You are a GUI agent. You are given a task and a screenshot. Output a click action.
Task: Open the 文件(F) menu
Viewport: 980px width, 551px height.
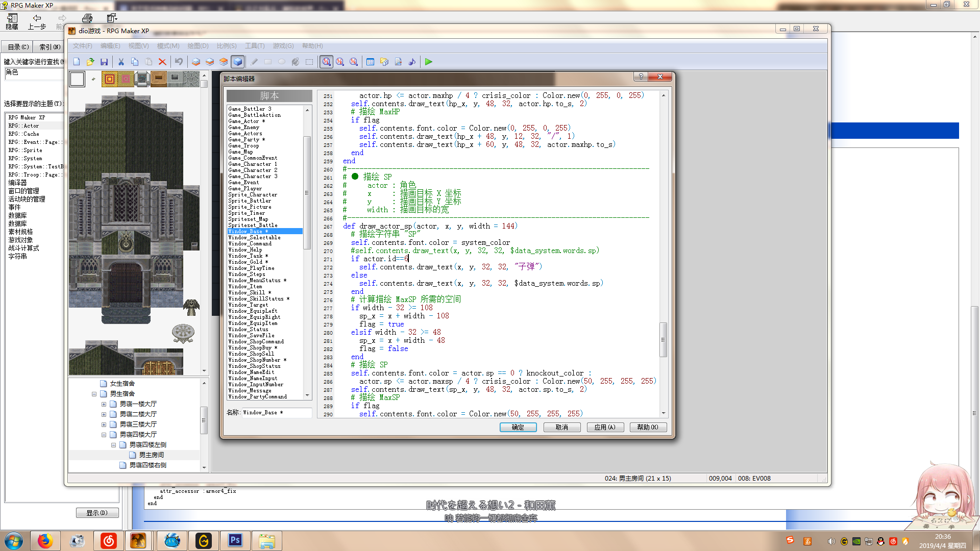point(82,46)
